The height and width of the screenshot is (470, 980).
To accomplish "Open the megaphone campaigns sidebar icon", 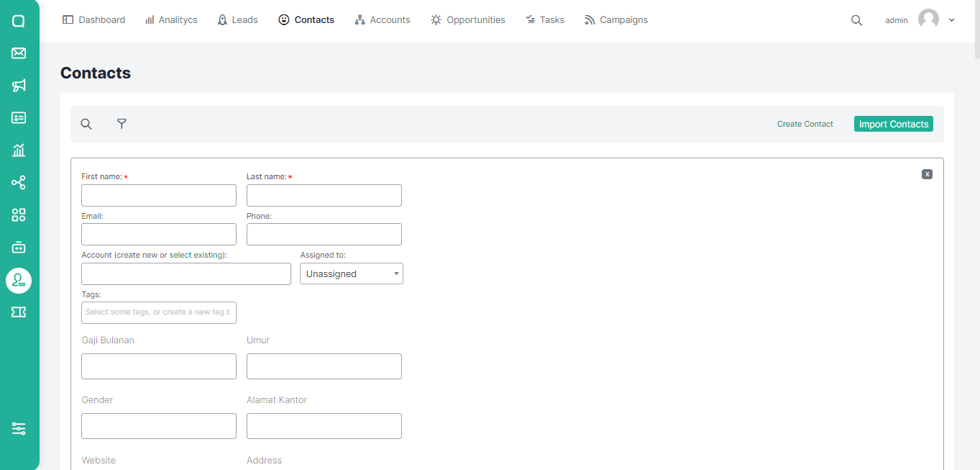I will [19, 86].
